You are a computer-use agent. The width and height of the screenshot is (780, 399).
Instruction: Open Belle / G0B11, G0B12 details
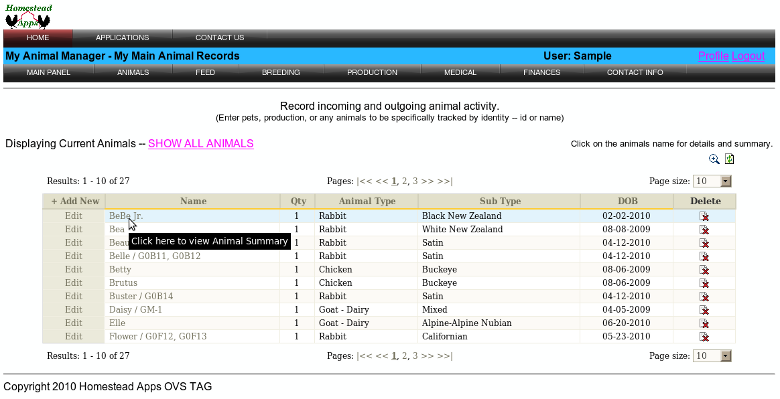155,256
